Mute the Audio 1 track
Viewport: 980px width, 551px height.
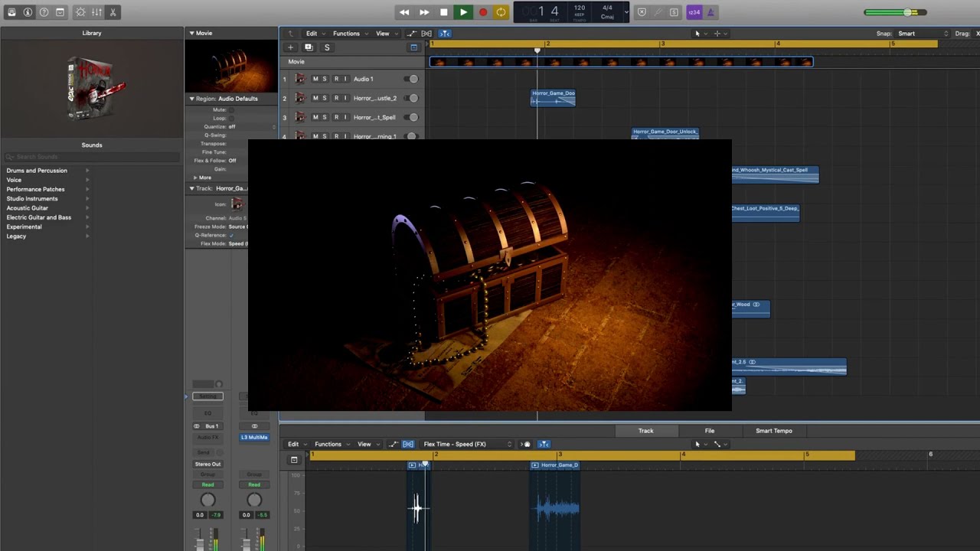[x=315, y=79]
